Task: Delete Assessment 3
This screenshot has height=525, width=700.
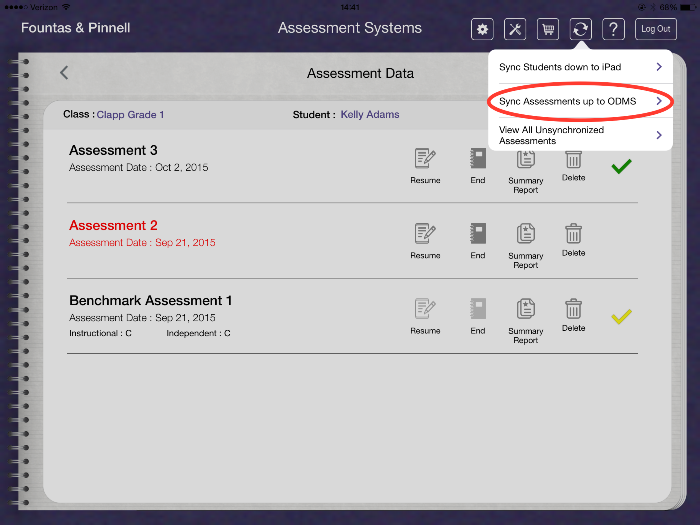Action: pos(574,166)
